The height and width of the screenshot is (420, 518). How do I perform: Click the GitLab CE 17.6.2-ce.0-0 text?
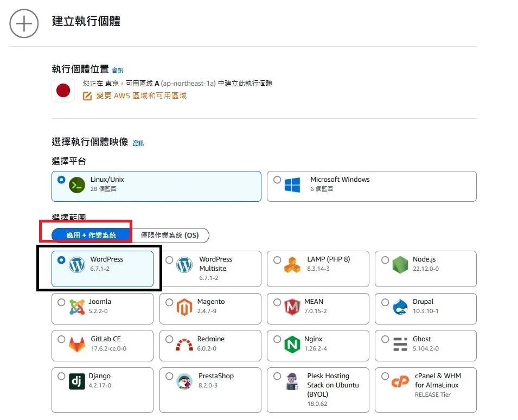click(x=108, y=348)
